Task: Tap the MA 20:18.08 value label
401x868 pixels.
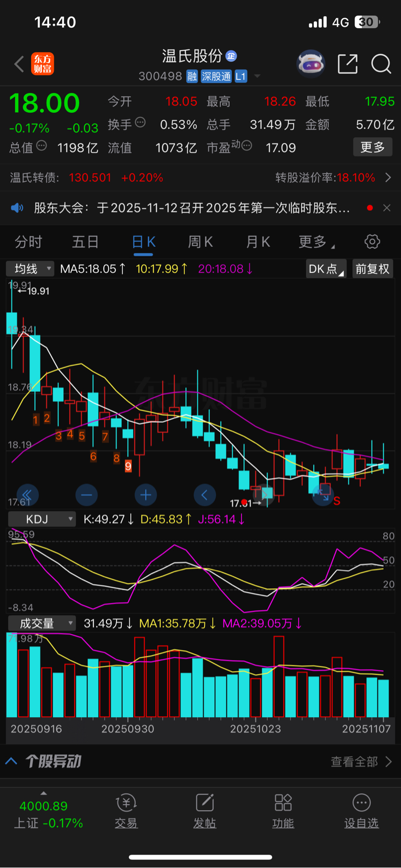Action: (x=226, y=269)
